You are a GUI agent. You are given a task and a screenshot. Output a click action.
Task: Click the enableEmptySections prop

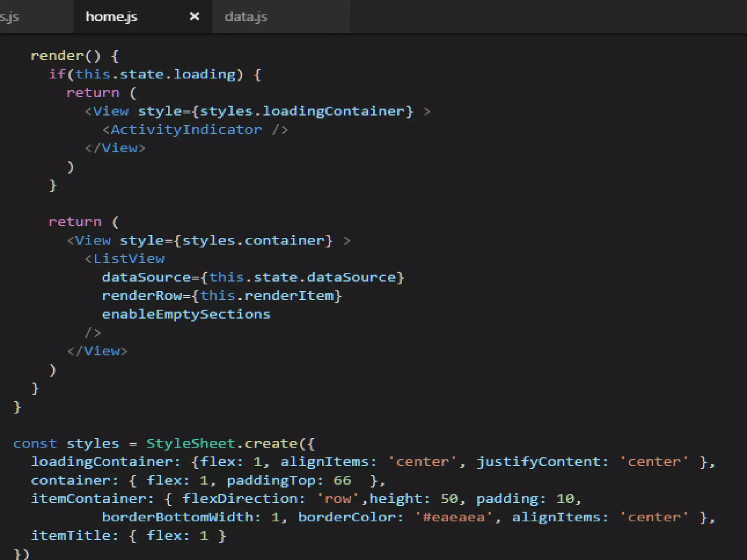pos(186,314)
